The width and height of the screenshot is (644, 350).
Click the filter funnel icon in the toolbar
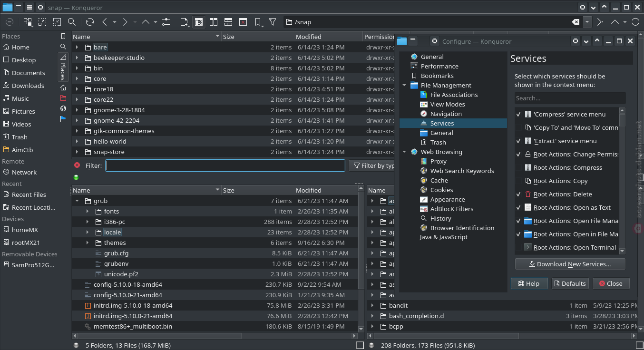(x=273, y=22)
